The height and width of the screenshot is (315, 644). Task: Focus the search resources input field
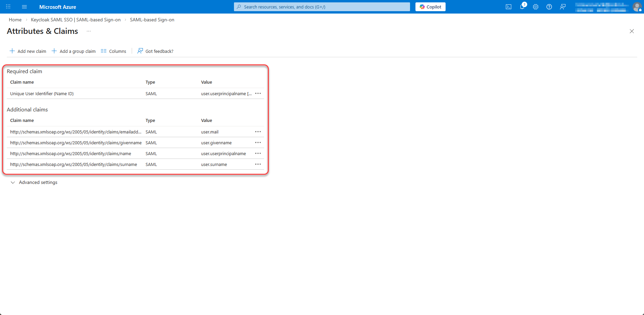click(x=322, y=7)
